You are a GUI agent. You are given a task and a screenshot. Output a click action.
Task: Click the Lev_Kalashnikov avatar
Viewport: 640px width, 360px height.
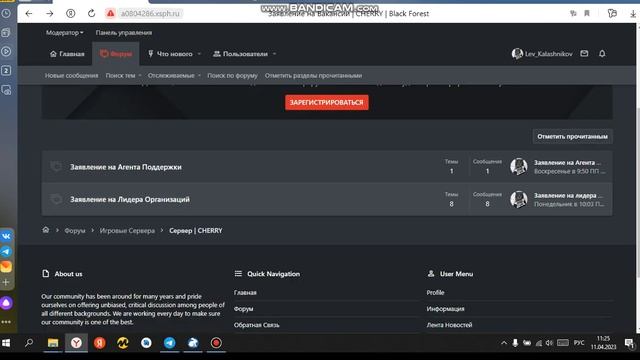(x=517, y=53)
